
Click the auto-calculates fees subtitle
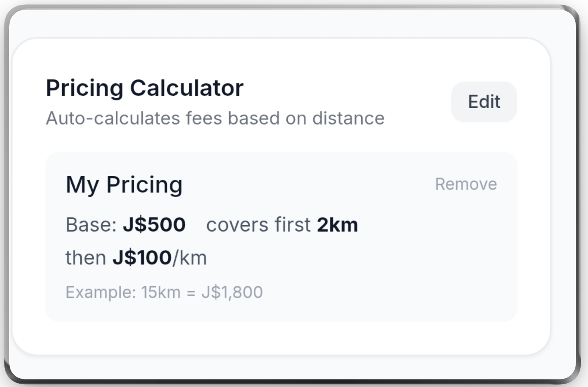click(x=215, y=118)
